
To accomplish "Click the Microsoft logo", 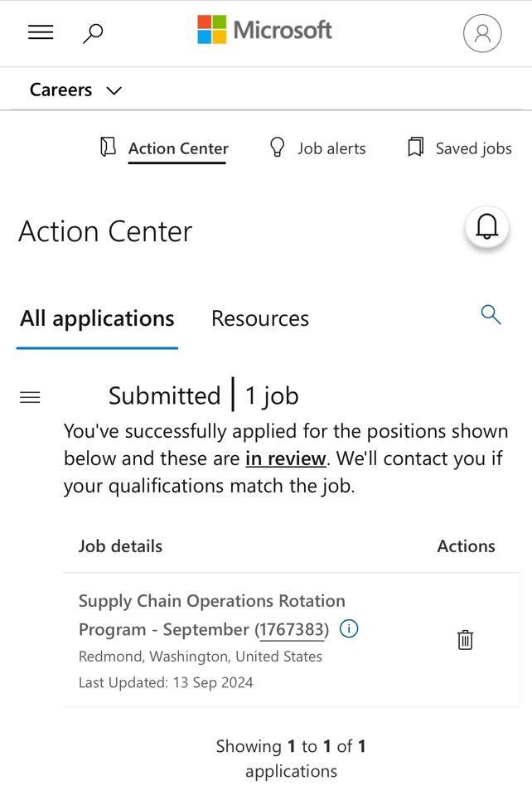I will click(x=263, y=29).
